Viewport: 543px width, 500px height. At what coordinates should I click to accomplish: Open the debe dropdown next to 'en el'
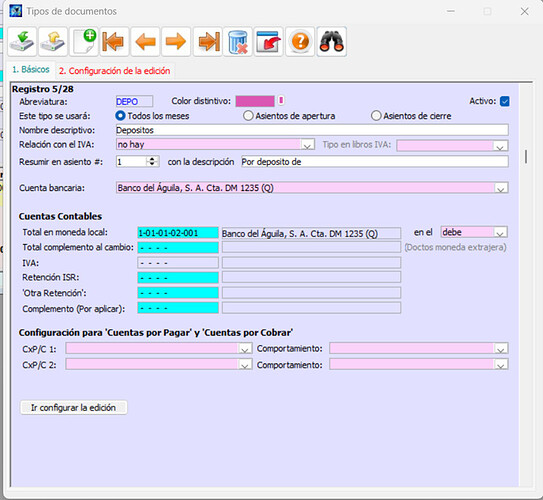(x=500, y=232)
